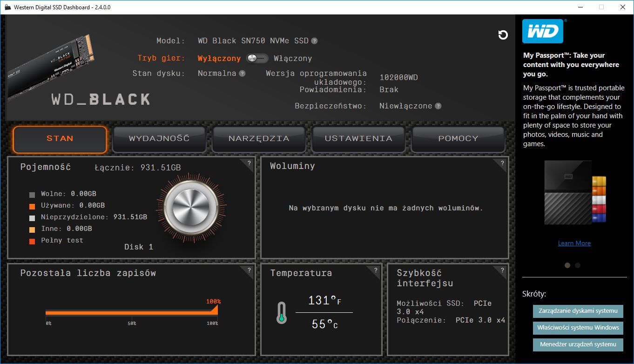Click the Wyłączony label of game mode
This screenshot has height=364, width=634.
coord(219,59)
